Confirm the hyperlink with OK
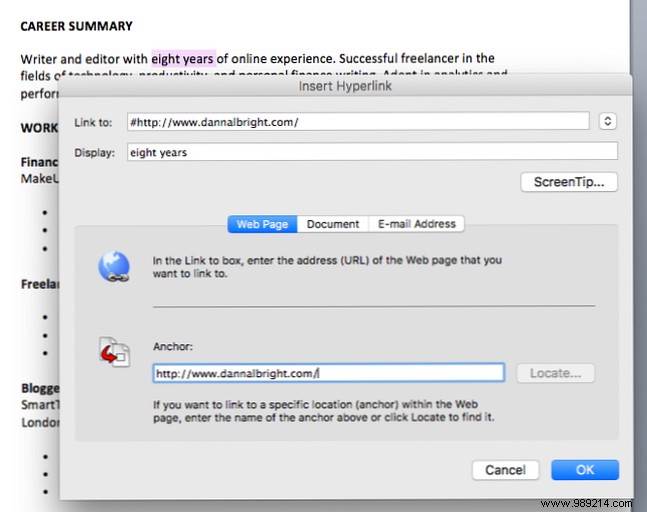 point(585,470)
